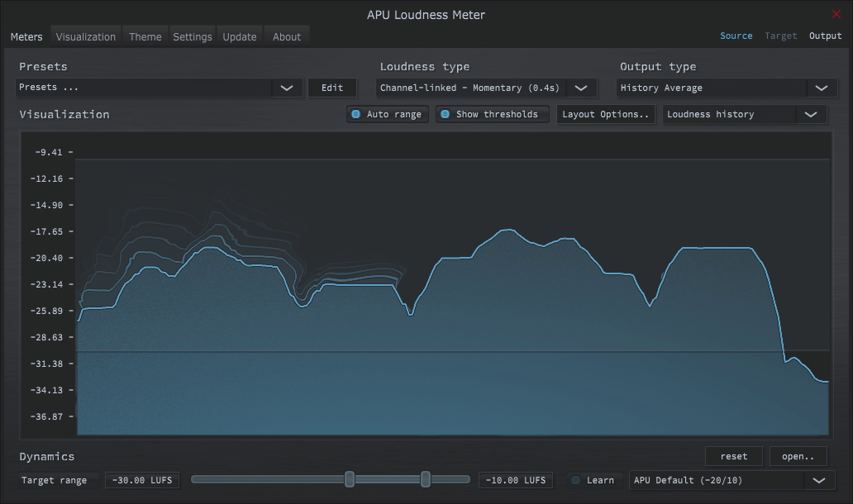Click the -36.87 axis label
The width and height of the screenshot is (853, 504).
46,416
